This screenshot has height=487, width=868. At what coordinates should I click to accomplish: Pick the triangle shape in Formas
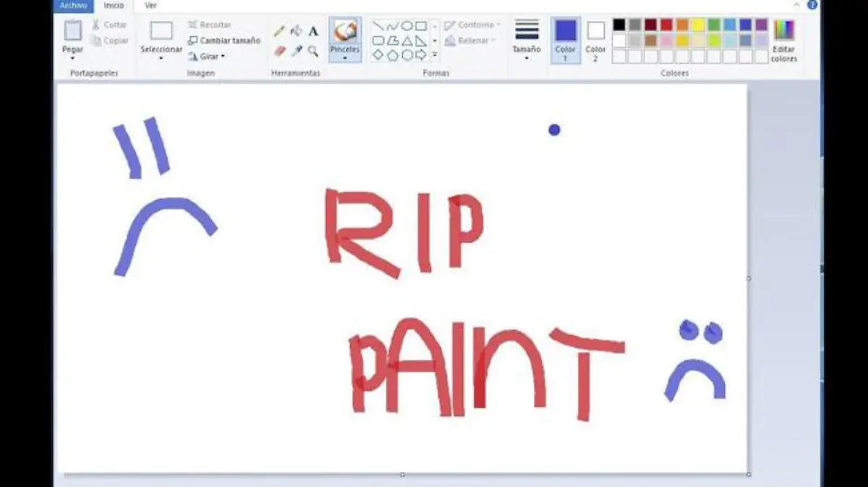tap(407, 41)
